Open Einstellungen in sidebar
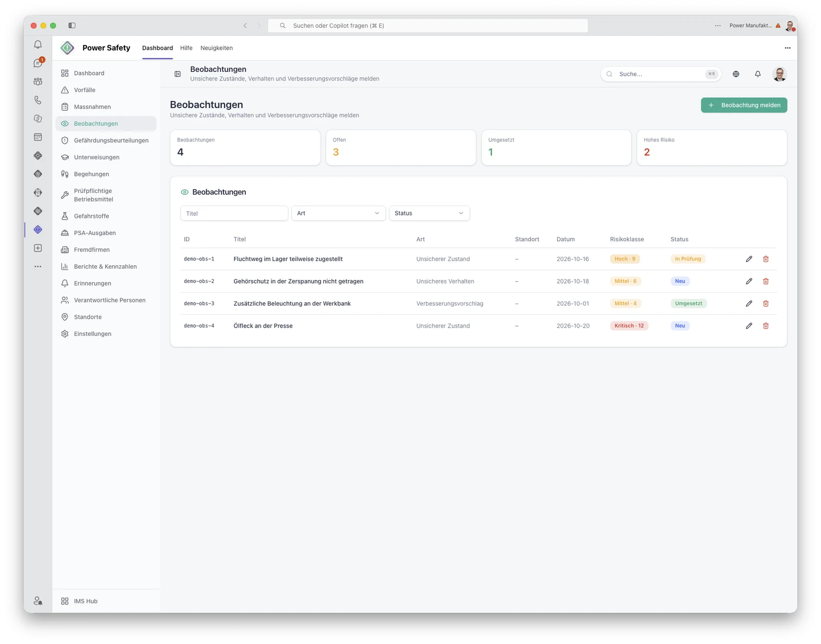This screenshot has height=644, width=821. [x=106, y=334]
